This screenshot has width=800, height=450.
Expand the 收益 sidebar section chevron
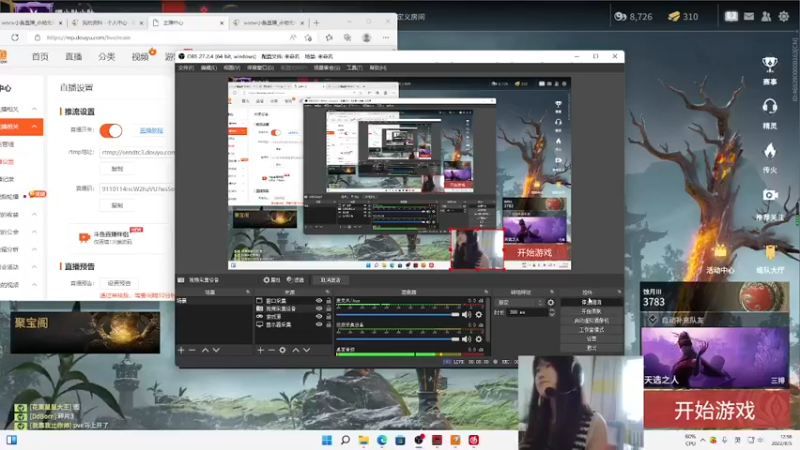[x=34, y=214]
